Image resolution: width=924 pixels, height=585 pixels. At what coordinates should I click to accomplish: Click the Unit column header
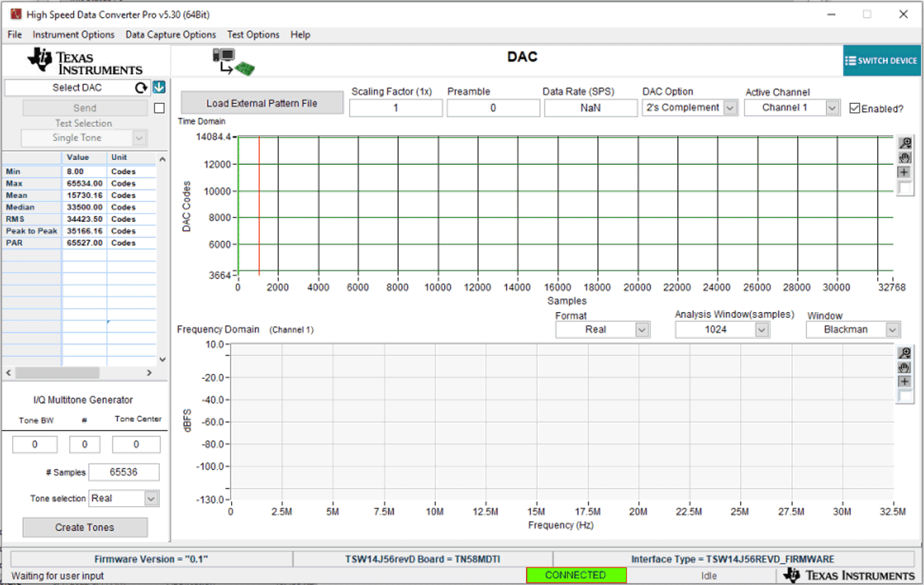click(x=131, y=158)
